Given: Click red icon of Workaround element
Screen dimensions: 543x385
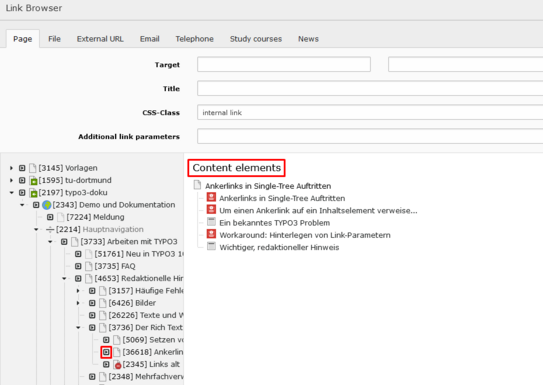Looking at the screenshot, I should (x=211, y=234).
